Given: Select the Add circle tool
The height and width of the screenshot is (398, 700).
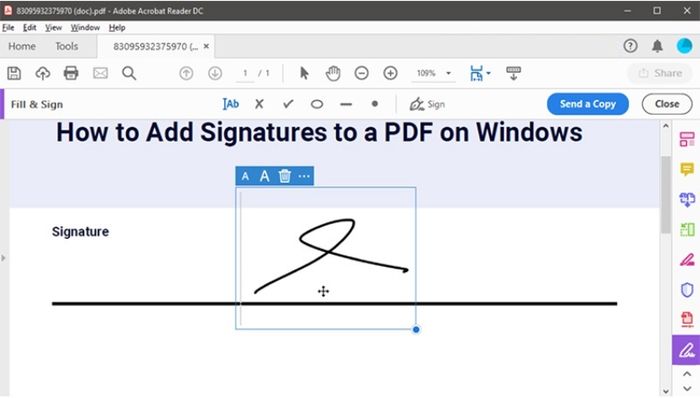Looking at the screenshot, I should [317, 104].
